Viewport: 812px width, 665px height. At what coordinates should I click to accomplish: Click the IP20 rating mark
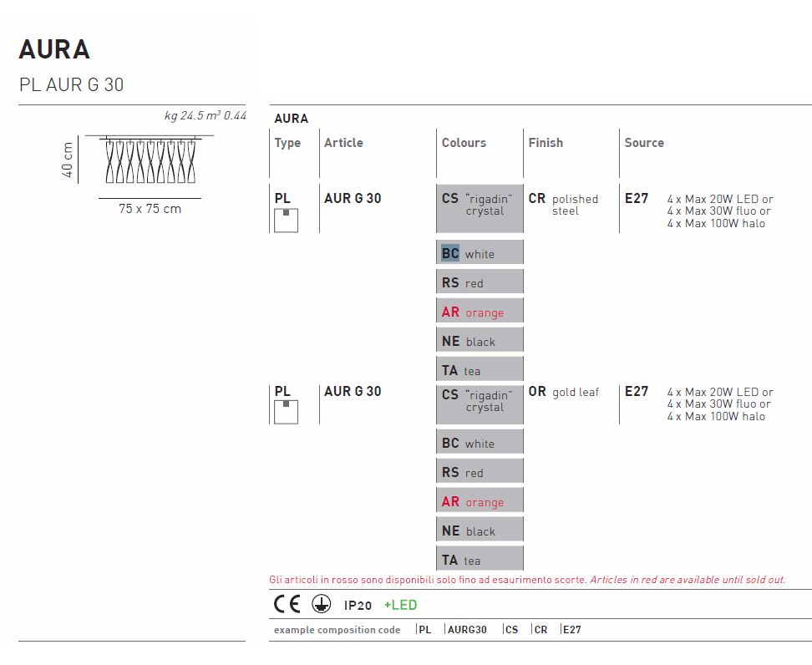358,605
